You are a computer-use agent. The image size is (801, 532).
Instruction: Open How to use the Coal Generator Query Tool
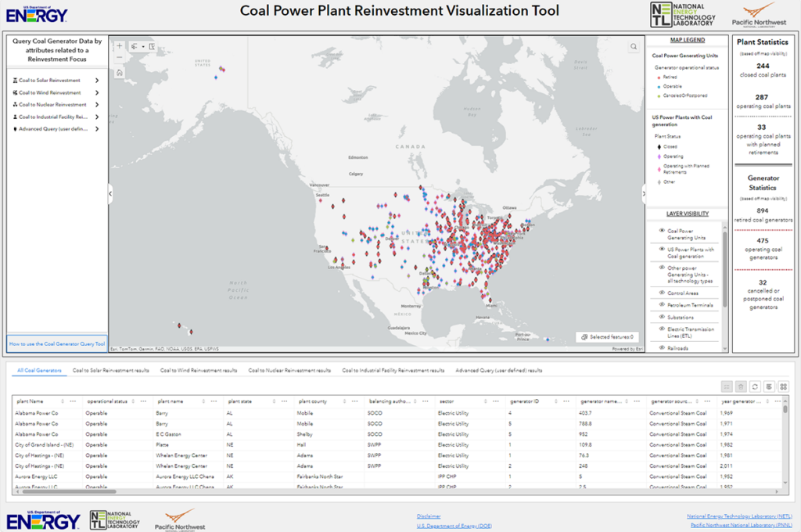pyautogui.click(x=56, y=343)
